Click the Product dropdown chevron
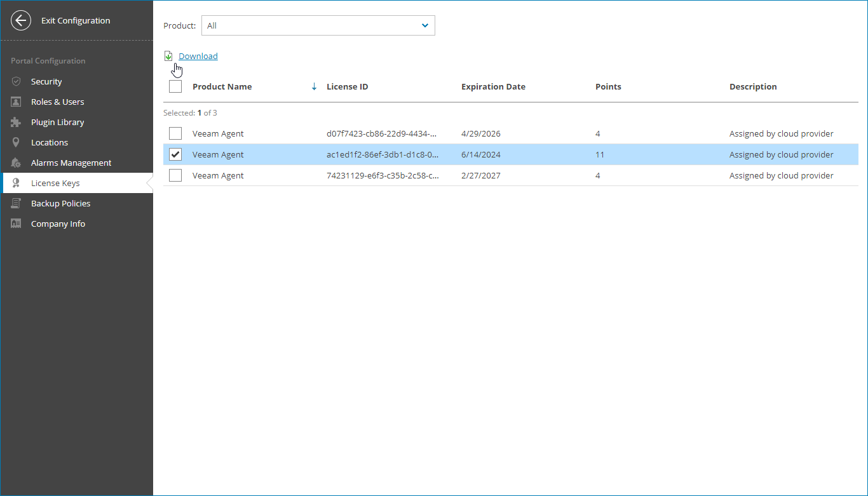This screenshot has height=496, width=868. [x=424, y=25]
